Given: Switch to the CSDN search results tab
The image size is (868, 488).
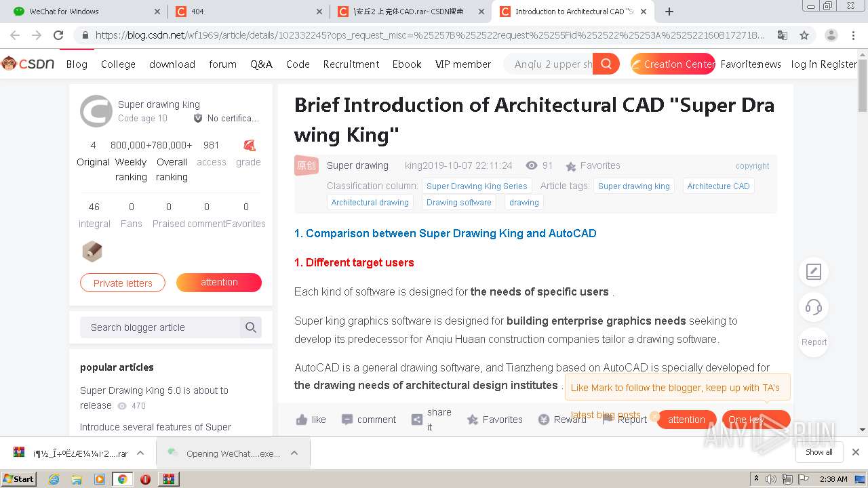Looking at the screenshot, I should [412, 12].
